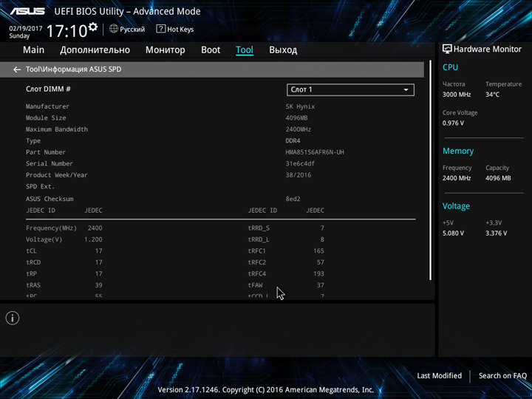
Task: Click Memory capacity 4096 MB
Action: point(498,178)
